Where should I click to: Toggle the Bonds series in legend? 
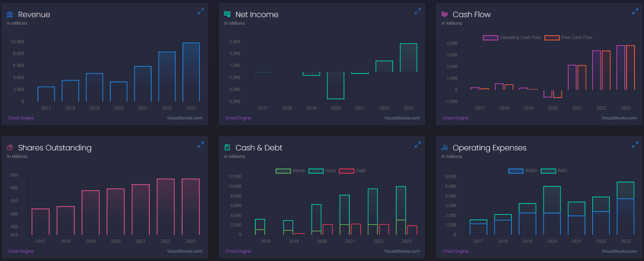[290, 171]
